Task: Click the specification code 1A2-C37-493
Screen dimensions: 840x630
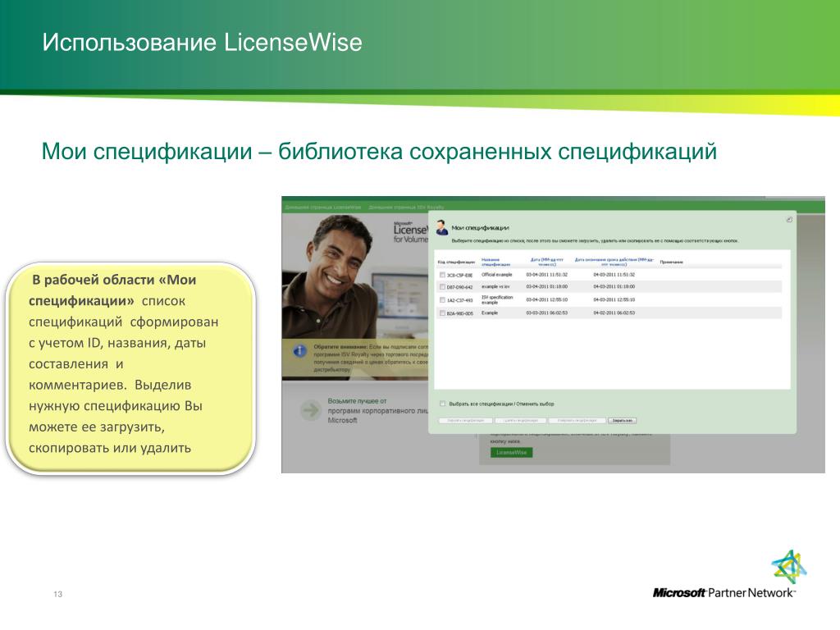Action: (459, 300)
